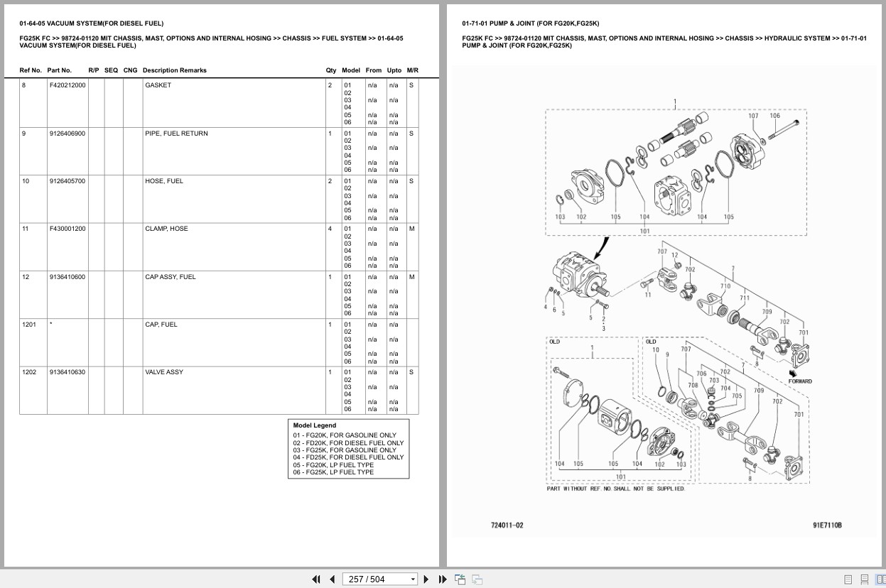Select the CAP ASSY, FUEL description
The image size is (886, 588).
[170, 277]
